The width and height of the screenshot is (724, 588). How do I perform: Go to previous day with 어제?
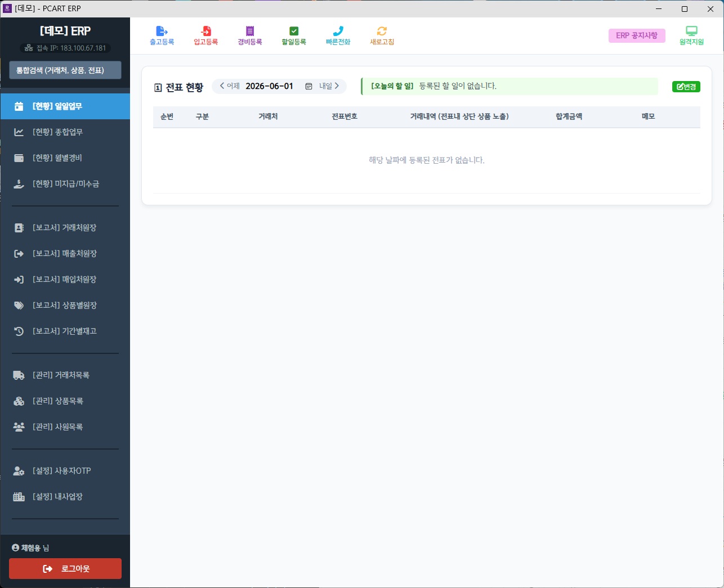(230, 86)
